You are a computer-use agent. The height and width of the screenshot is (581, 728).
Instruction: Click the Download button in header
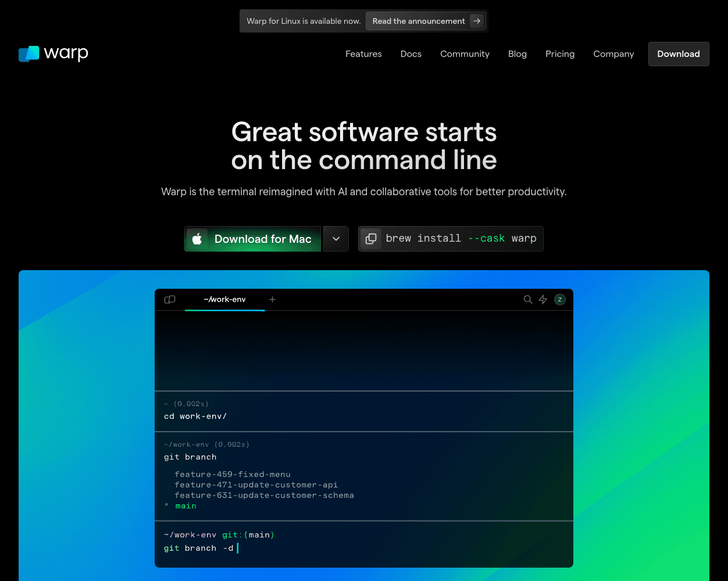tap(679, 54)
